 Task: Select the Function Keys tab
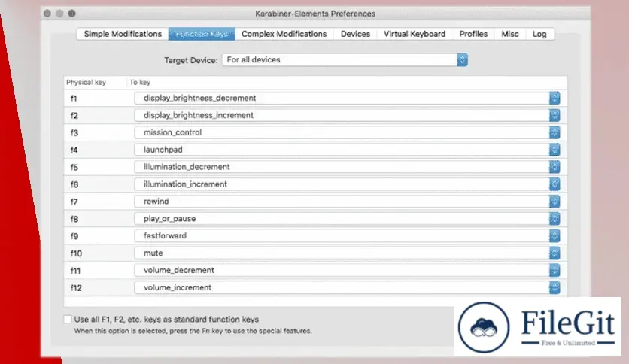tap(202, 34)
